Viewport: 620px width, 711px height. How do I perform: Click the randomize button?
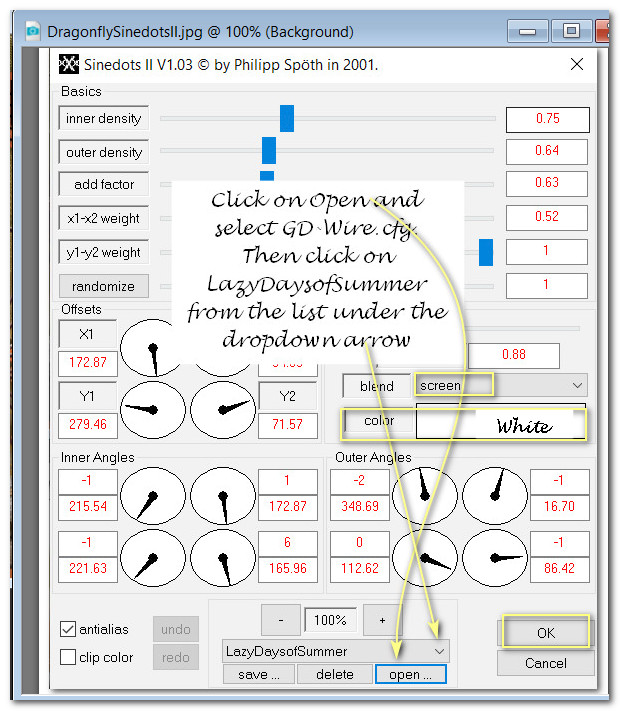(x=103, y=286)
